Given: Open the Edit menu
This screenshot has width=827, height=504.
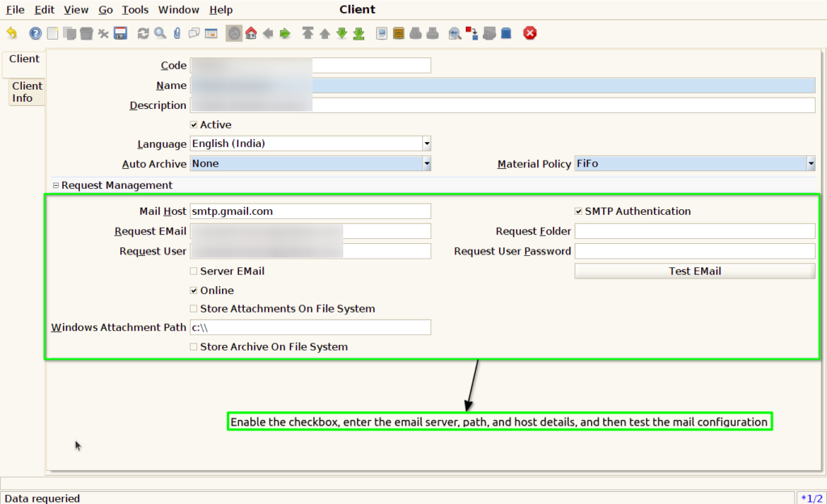Looking at the screenshot, I should [x=44, y=10].
